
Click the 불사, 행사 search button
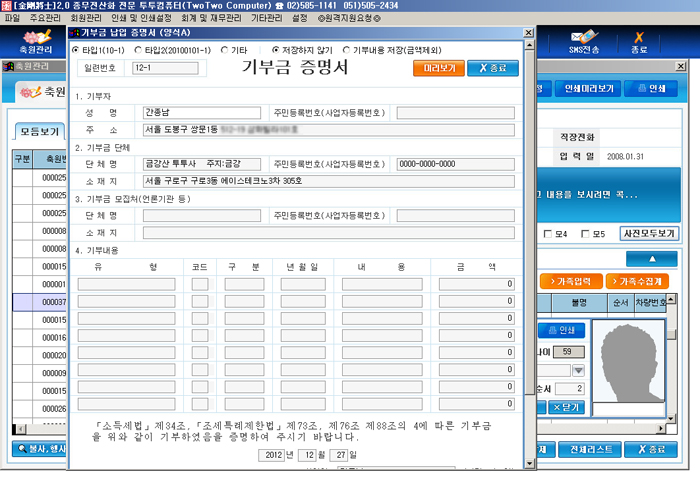40,448
